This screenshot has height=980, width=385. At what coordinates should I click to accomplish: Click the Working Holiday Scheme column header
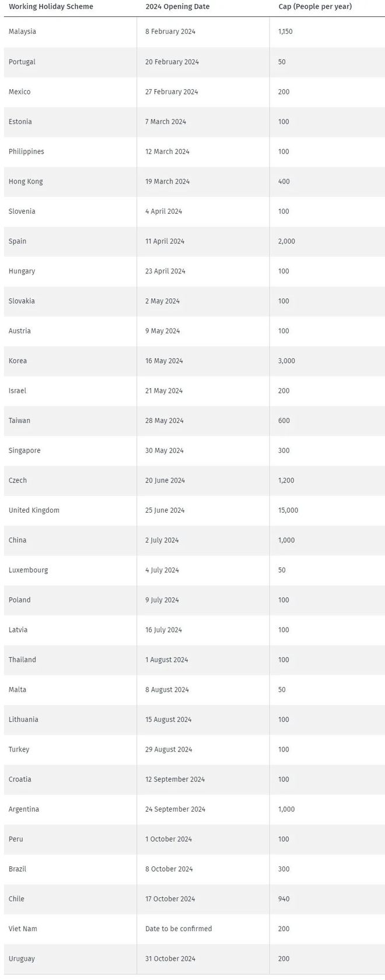pos(51,6)
